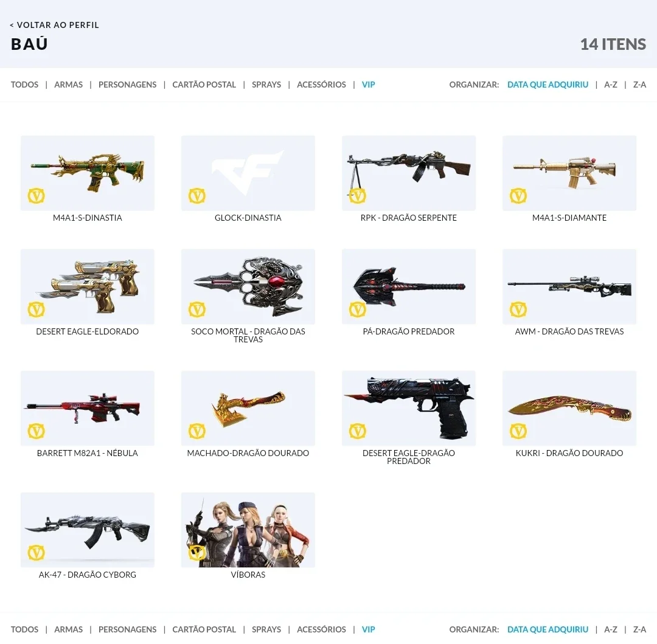The image size is (657, 644).
Task: Open the Soco Mortal knuckle image
Action: pos(248,287)
